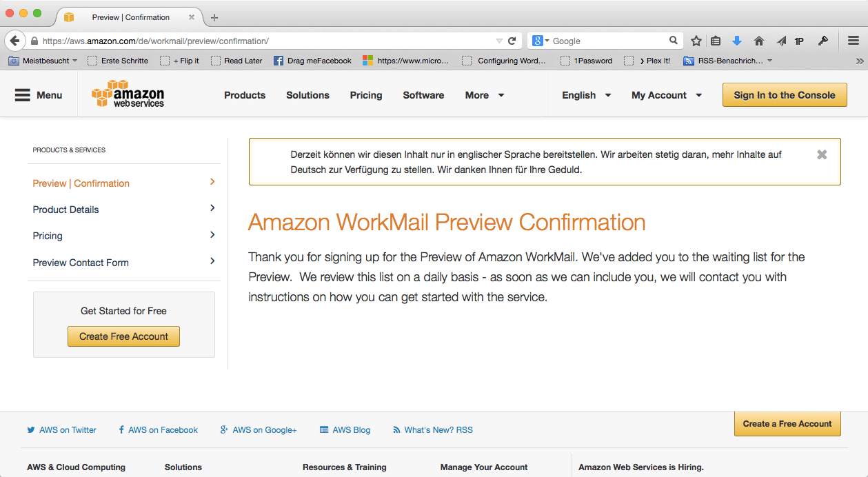Image resolution: width=868 pixels, height=477 pixels.
Task: Click the search magnifier in Google box
Action: (x=674, y=41)
